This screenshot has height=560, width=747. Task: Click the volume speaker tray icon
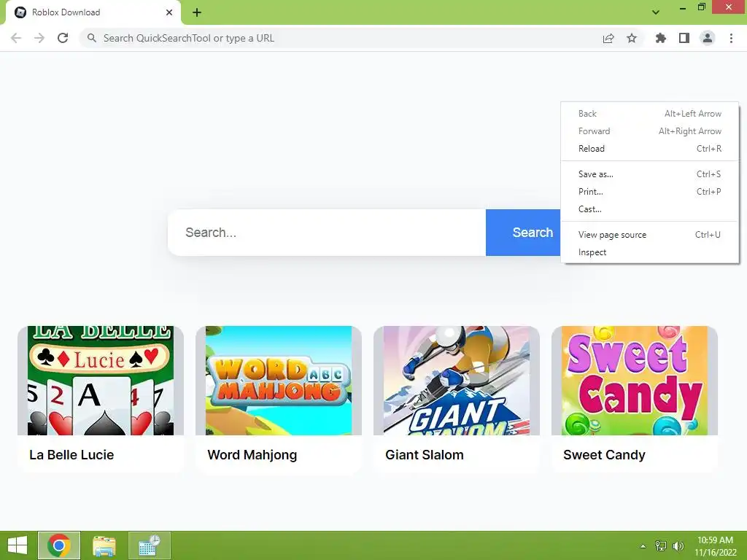coord(678,545)
